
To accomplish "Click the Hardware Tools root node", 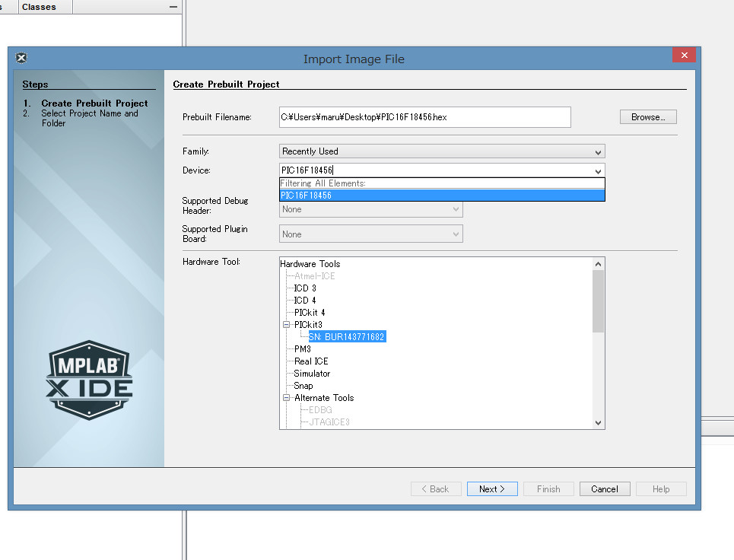I will pos(310,264).
